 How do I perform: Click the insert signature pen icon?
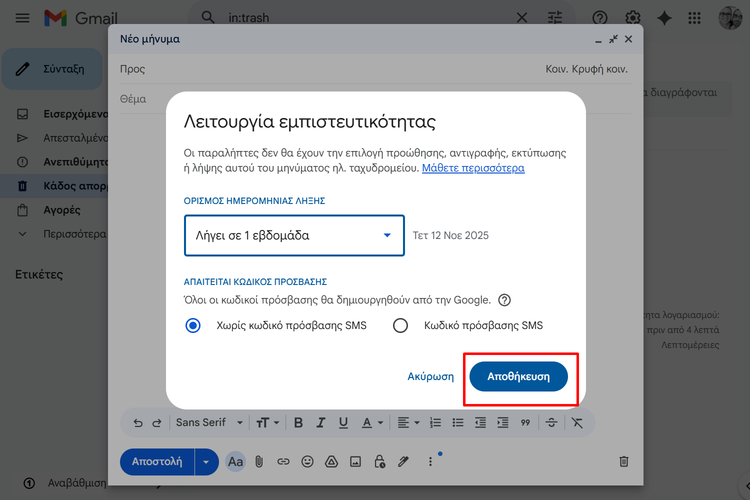pos(403,462)
